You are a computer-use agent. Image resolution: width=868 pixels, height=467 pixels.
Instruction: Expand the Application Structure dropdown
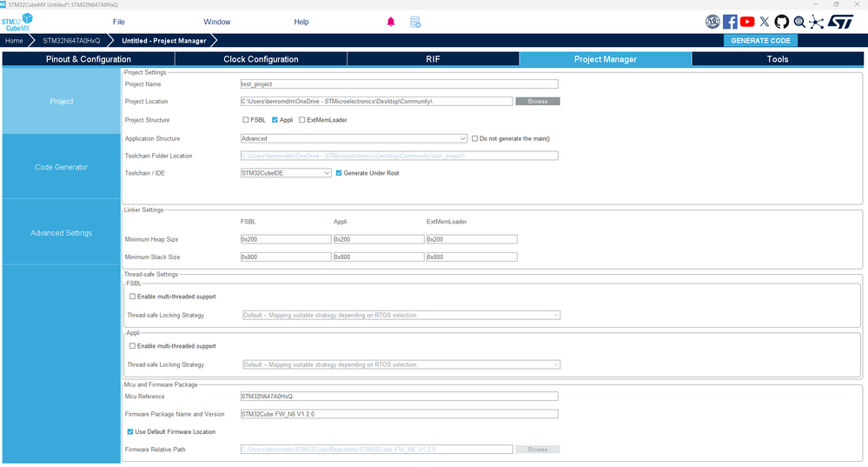(x=354, y=138)
